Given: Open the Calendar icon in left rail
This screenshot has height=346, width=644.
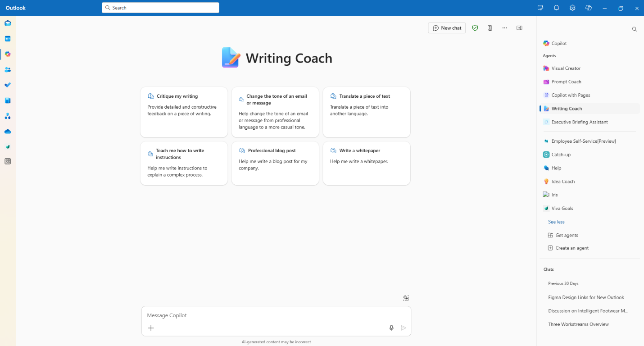Looking at the screenshot, I should 8,39.
